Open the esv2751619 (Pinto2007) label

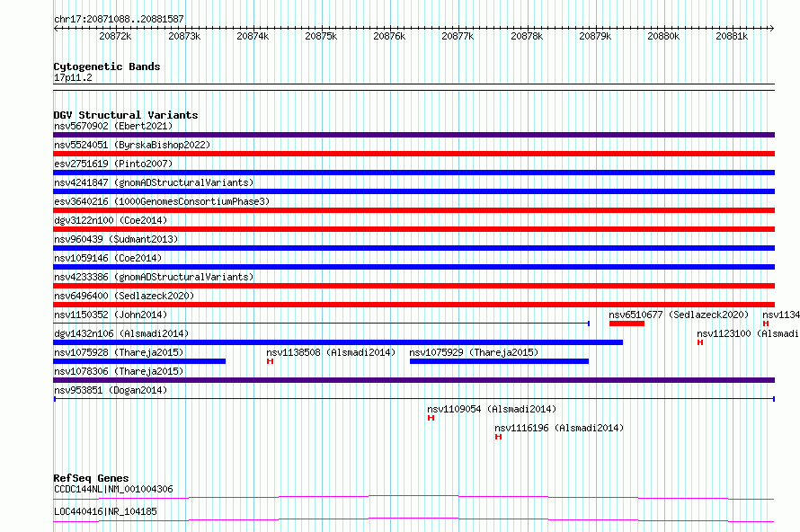(113, 164)
